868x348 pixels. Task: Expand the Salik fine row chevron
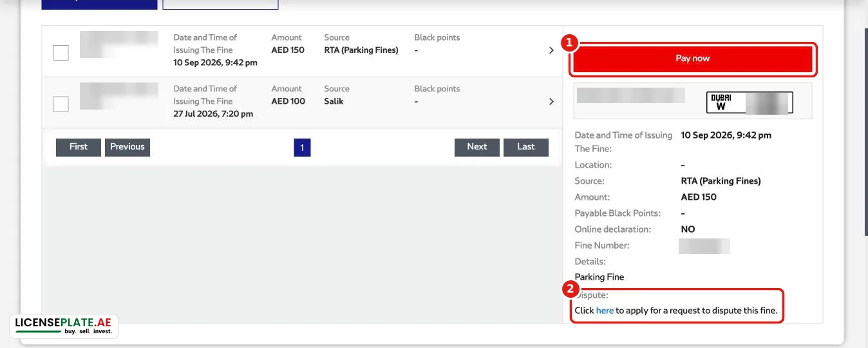[551, 102]
